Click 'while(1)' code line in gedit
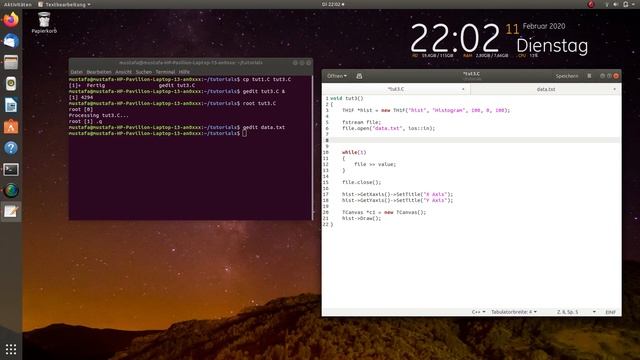640x360 pixels. coord(354,152)
